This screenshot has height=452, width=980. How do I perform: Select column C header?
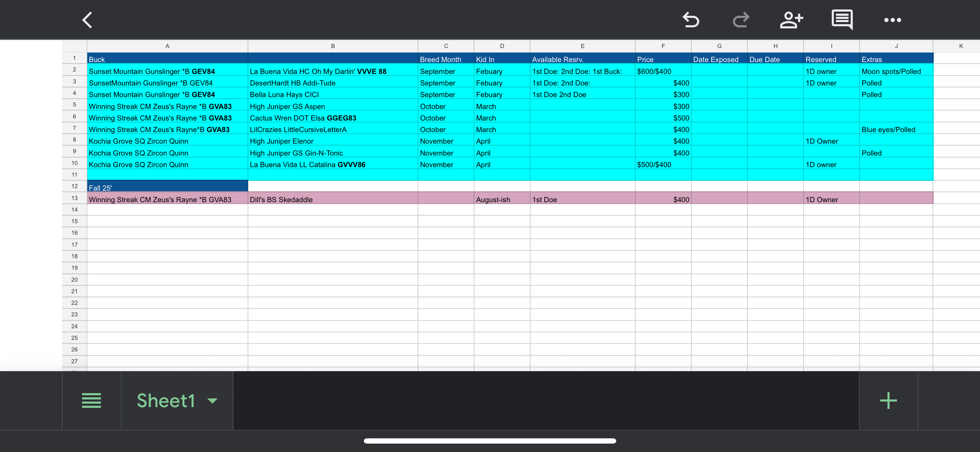click(x=446, y=46)
